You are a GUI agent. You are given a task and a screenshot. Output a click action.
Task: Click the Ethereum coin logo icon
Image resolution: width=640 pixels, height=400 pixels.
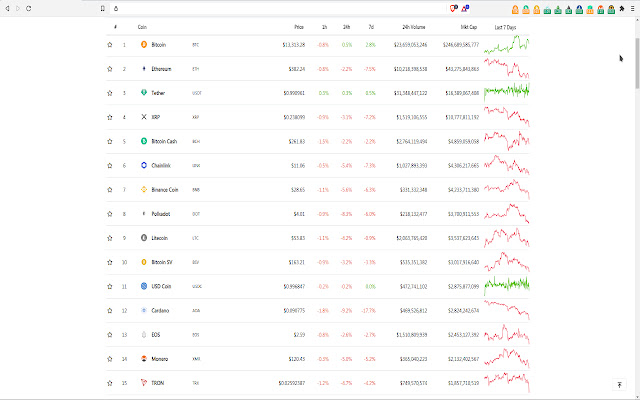pos(144,69)
